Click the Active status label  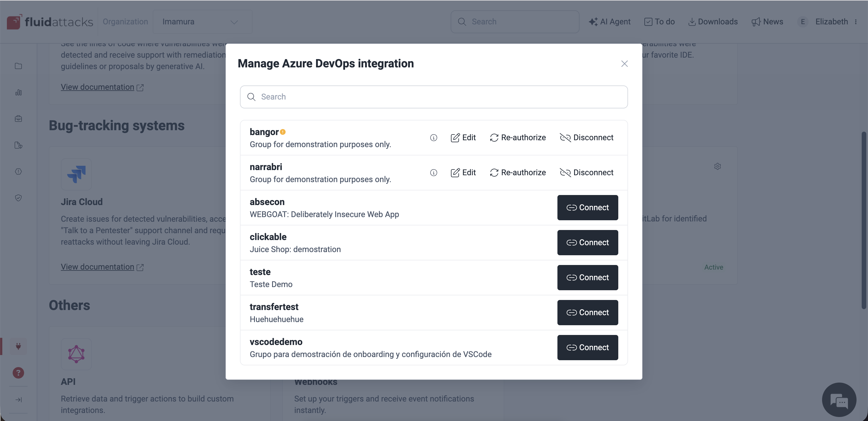714,267
